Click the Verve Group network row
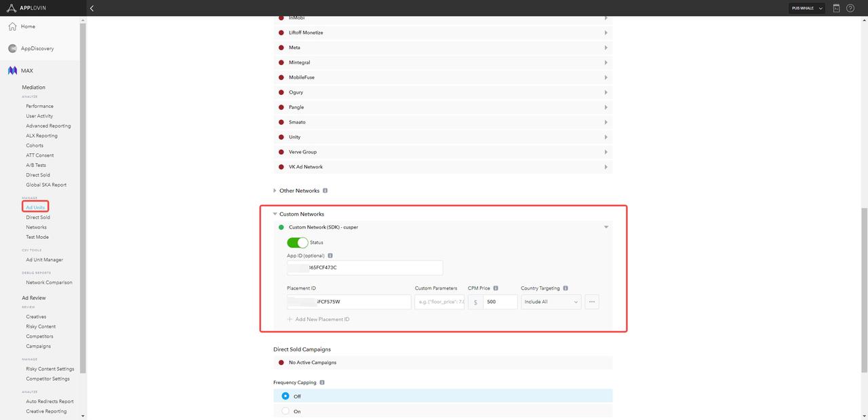 coord(443,152)
